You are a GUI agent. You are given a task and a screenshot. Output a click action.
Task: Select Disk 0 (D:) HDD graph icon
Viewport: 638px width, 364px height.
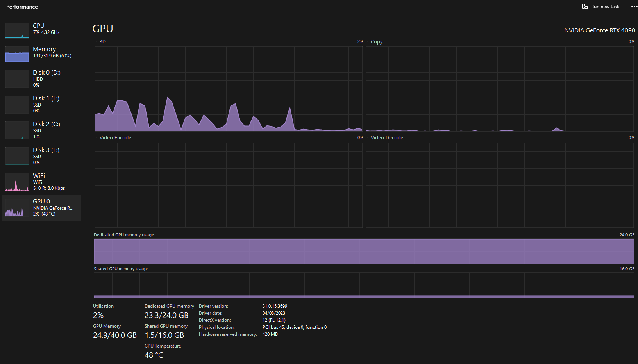tap(17, 79)
